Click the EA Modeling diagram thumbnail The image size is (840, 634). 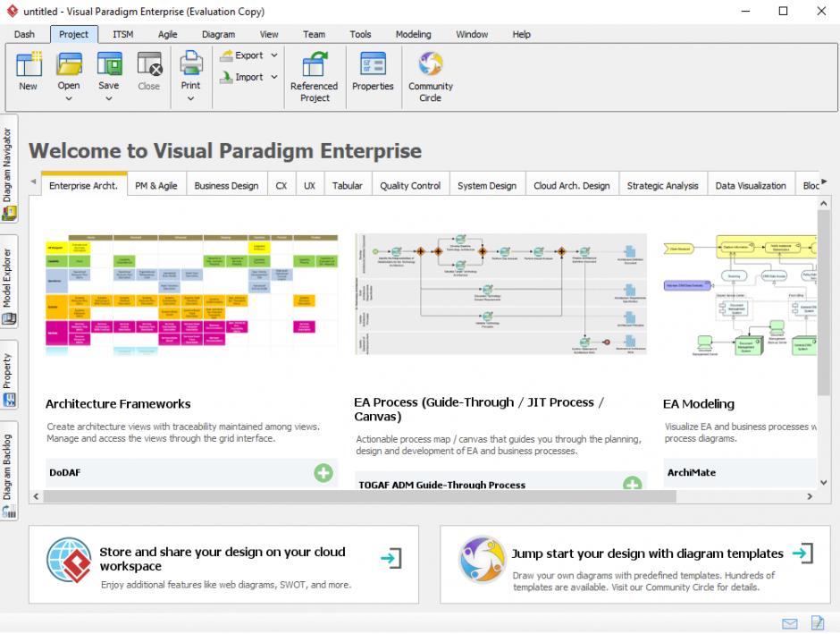(x=740, y=295)
